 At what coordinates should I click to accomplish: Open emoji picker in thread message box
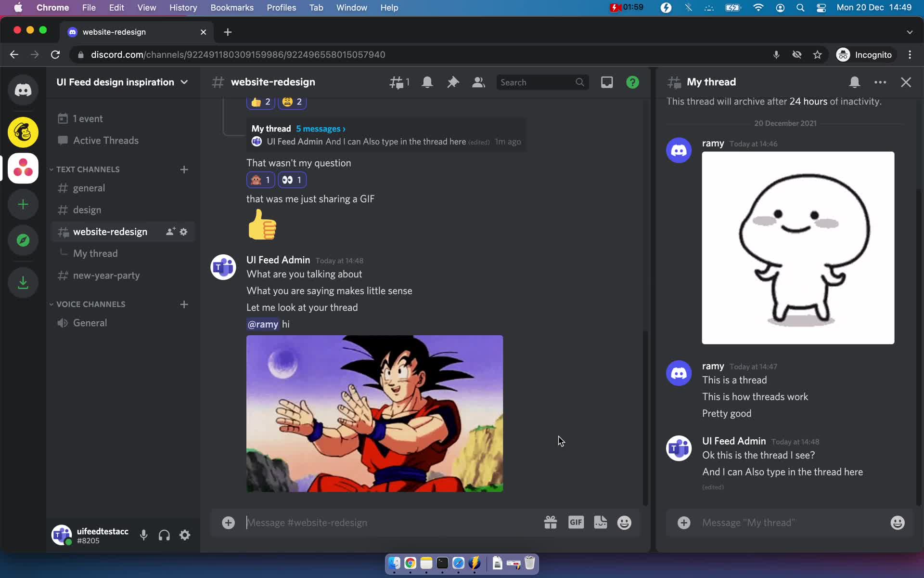(x=897, y=523)
